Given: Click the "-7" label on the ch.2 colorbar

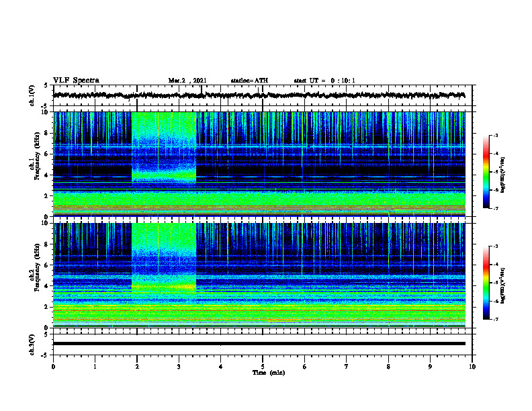Looking at the screenshot, I should point(496,319).
